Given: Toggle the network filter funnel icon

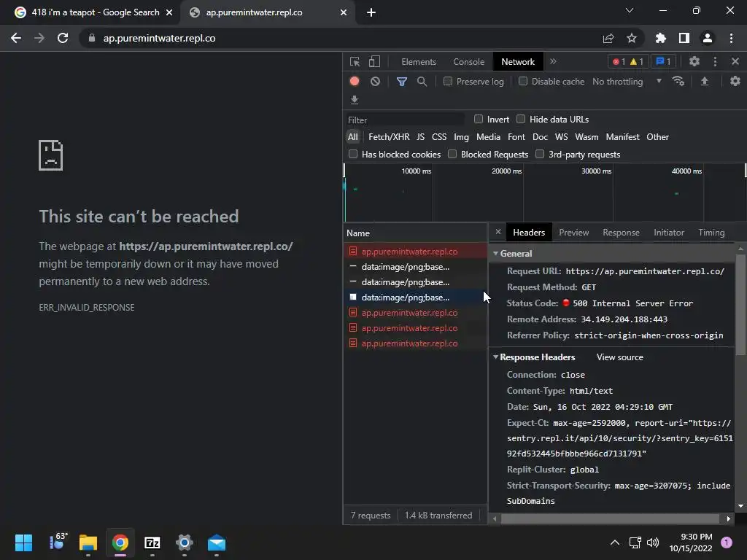Looking at the screenshot, I should [402, 82].
